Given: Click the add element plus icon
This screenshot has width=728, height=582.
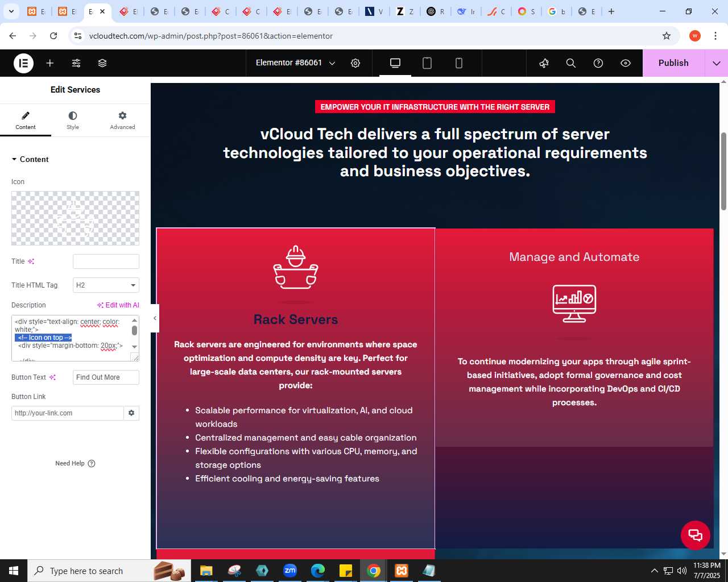Looking at the screenshot, I should (x=50, y=63).
